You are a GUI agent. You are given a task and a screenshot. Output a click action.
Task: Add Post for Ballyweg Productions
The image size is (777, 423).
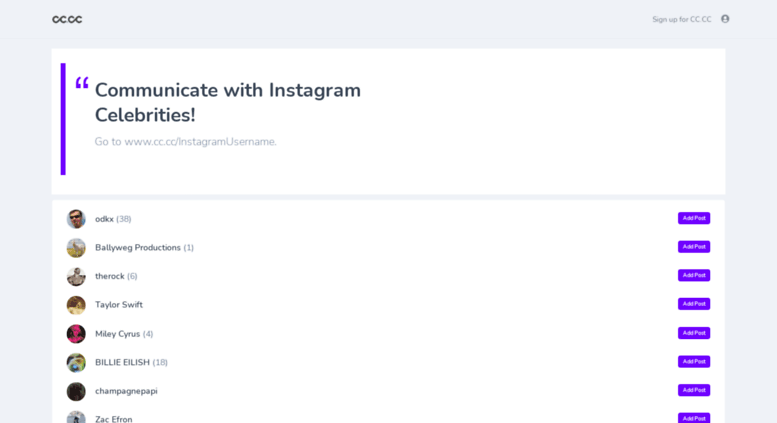(694, 247)
